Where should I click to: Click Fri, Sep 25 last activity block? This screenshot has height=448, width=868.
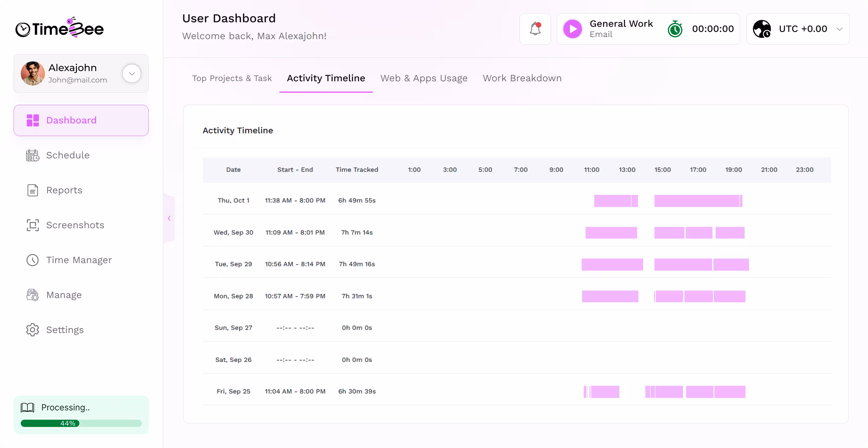(x=729, y=392)
